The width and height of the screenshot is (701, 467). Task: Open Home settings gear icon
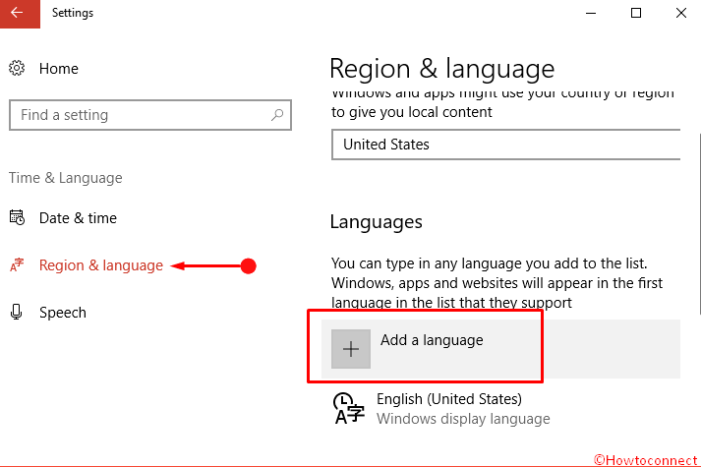point(17,68)
